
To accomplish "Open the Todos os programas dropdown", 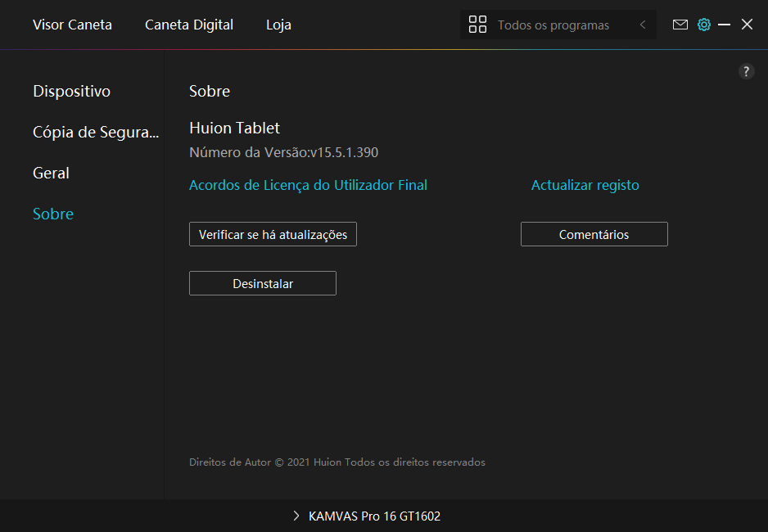I will pyautogui.click(x=553, y=25).
